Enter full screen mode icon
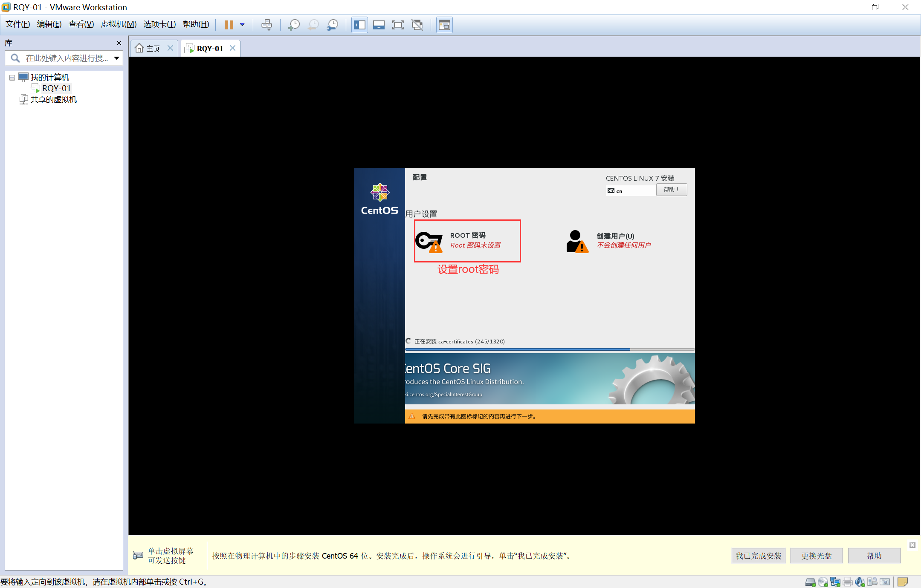921x588 pixels. click(398, 25)
